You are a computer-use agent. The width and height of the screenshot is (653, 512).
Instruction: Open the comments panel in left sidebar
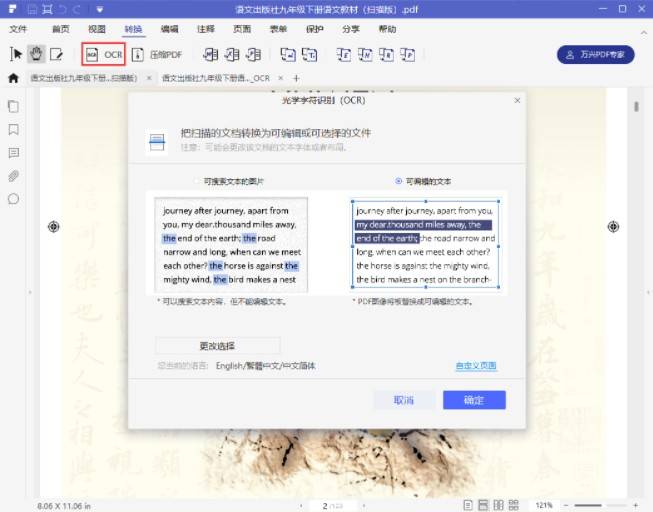click(x=14, y=153)
